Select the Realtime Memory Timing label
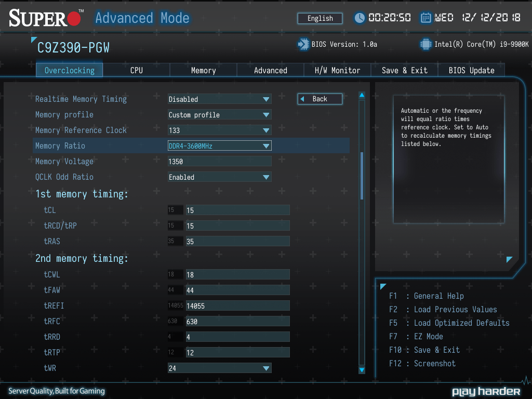Screen dimensions: 532x399 (x=81, y=99)
